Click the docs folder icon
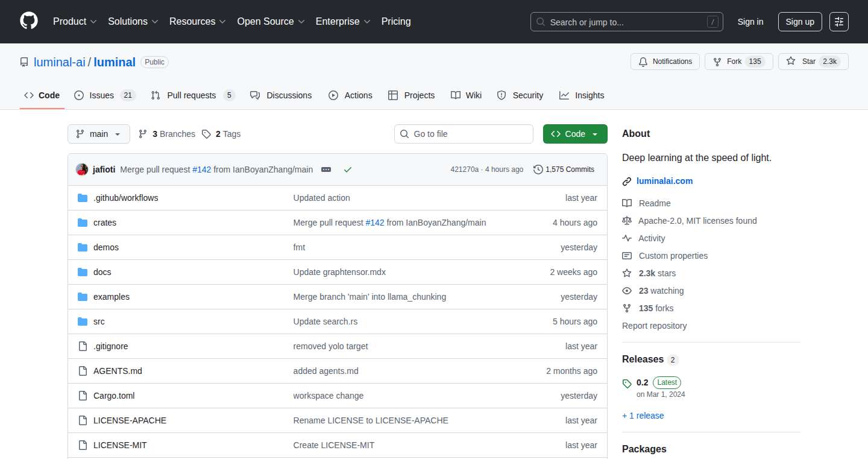 (x=83, y=272)
